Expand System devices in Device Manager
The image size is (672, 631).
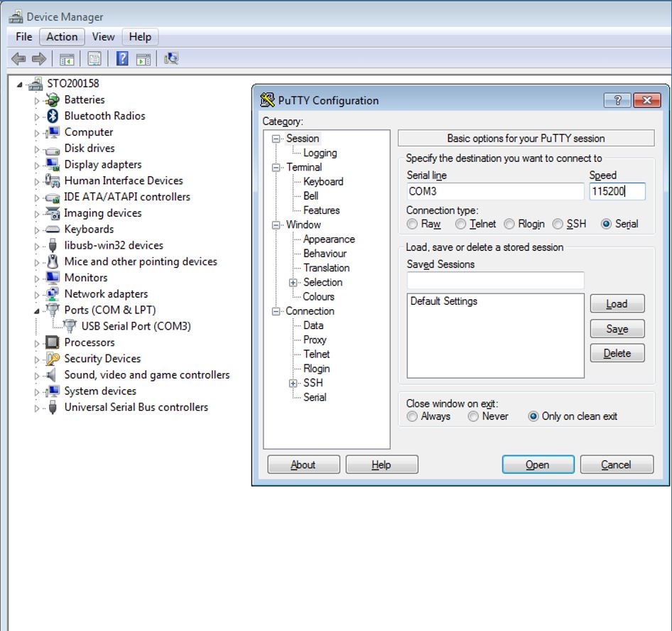tap(37, 392)
